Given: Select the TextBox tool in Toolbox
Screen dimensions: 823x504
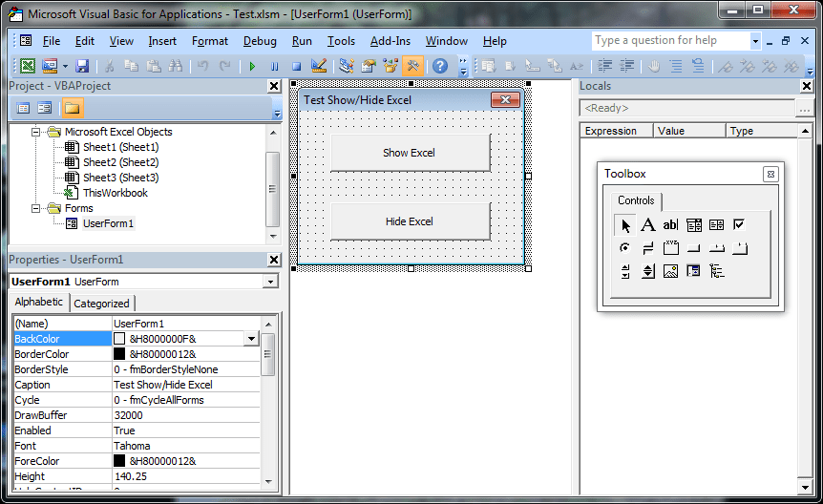Looking at the screenshot, I should pyautogui.click(x=671, y=224).
